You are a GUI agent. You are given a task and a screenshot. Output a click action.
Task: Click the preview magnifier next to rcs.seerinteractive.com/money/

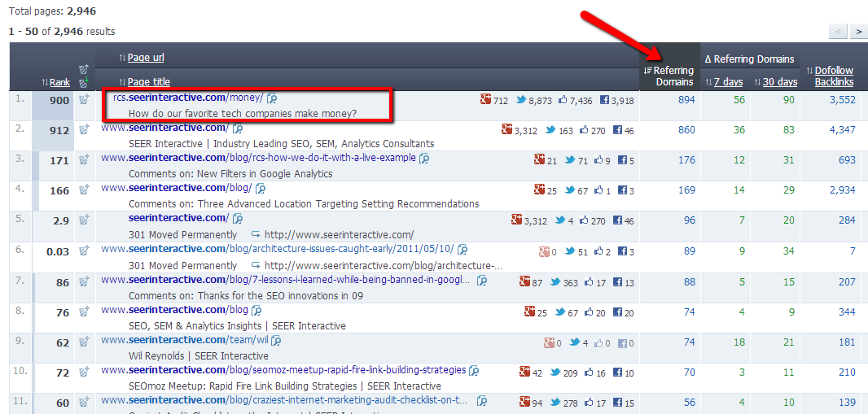tap(272, 98)
